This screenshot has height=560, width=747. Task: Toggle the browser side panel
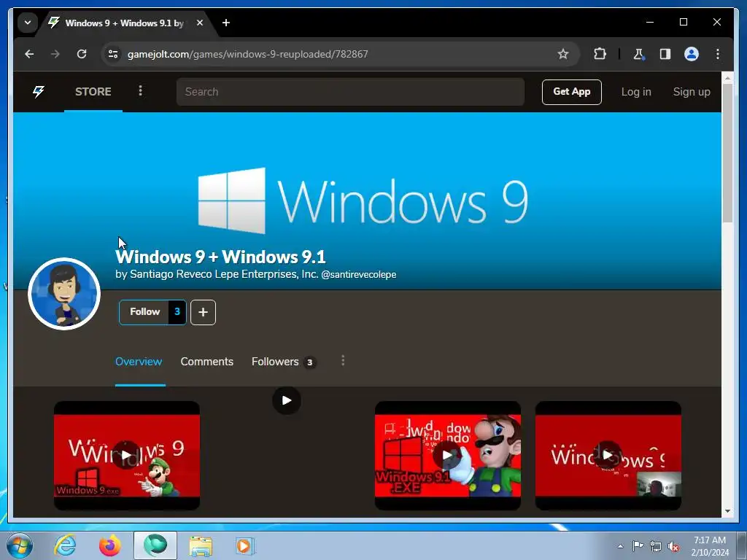(665, 54)
